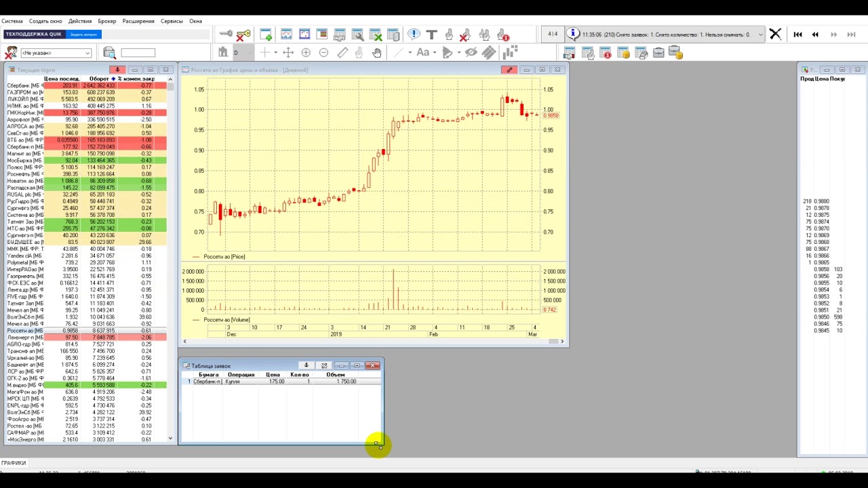The image size is (868, 488).
Task: Expand the Aa text style dropdown
Action: pos(434,53)
